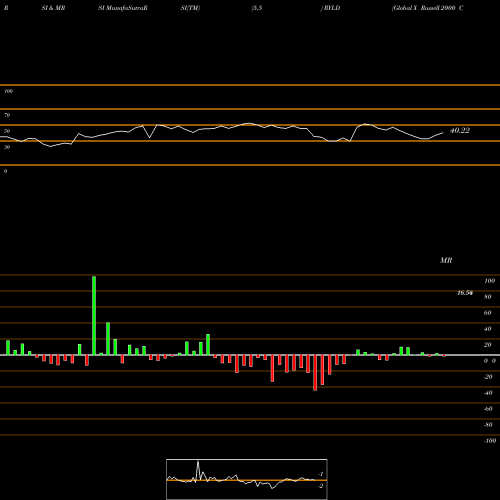Click the 16.56 MR value label
Viewport: 500px width, 500px height.
click(x=465, y=293)
